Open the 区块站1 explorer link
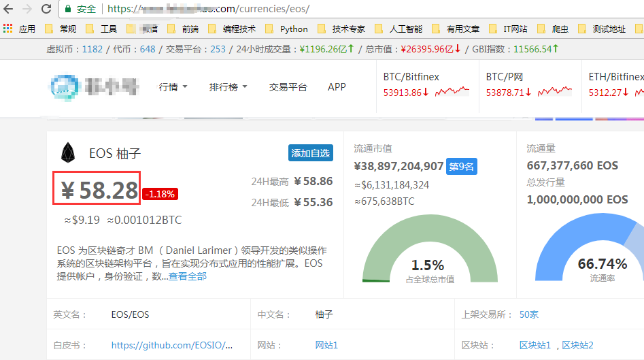644x360 pixels. (535, 345)
